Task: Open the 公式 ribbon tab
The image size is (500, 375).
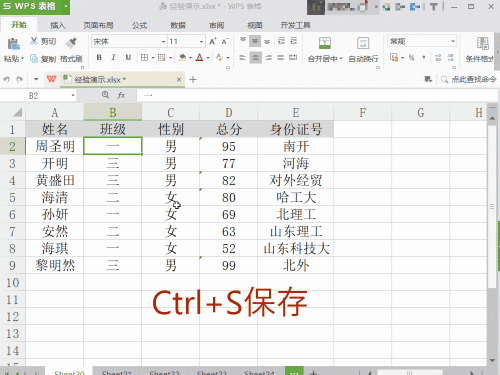Action: [x=139, y=25]
